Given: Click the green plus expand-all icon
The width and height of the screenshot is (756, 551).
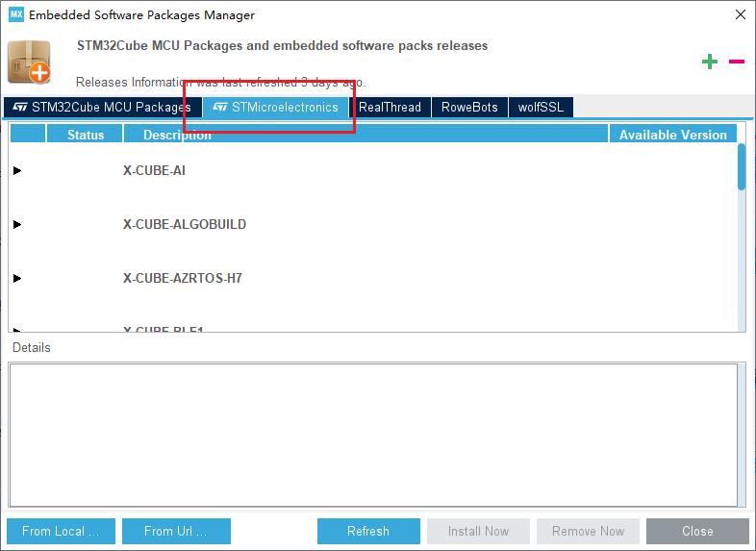Looking at the screenshot, I should click(709, 62).
